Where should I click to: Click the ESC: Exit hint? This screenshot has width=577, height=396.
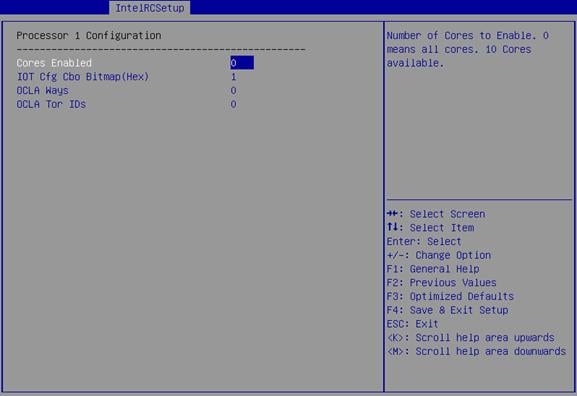click(412, 324)
